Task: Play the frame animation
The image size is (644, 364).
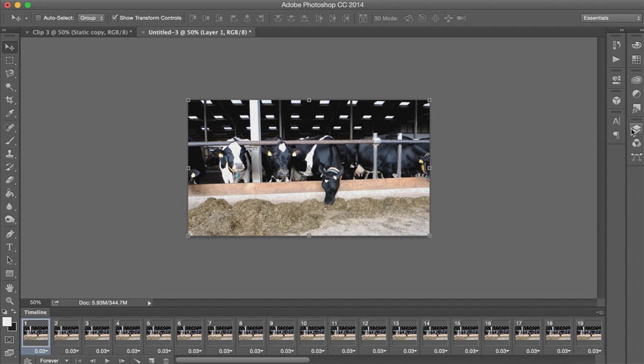Action: 107,361
